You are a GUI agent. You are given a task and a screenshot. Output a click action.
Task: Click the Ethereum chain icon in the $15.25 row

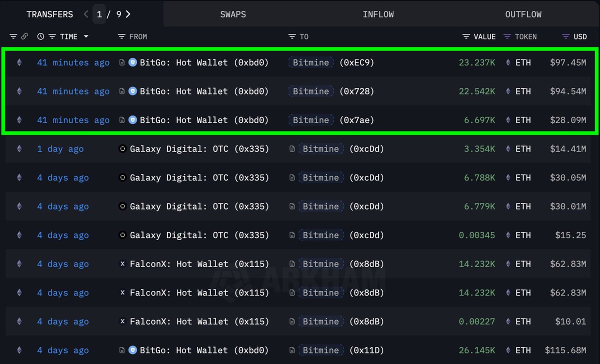tap(19, 235)
